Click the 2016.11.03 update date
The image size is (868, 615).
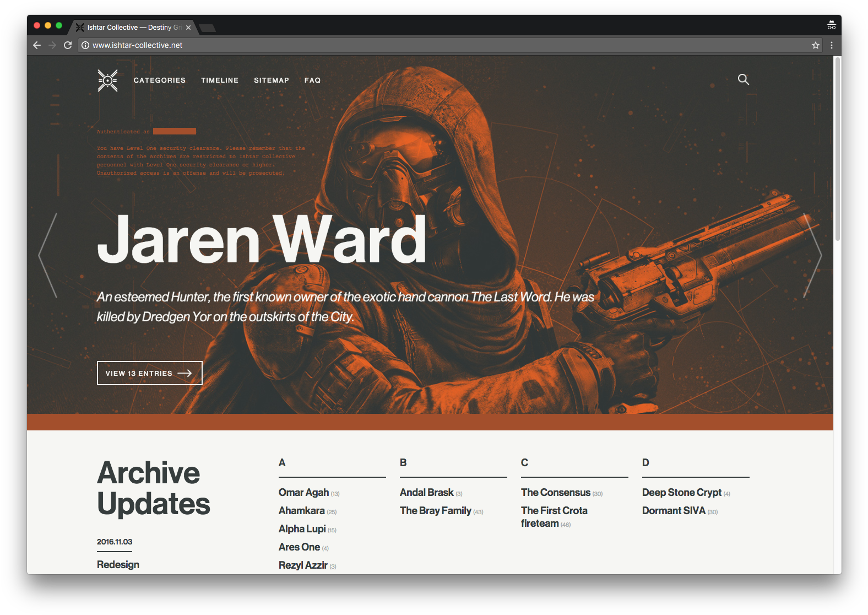(x=115, y=542)
